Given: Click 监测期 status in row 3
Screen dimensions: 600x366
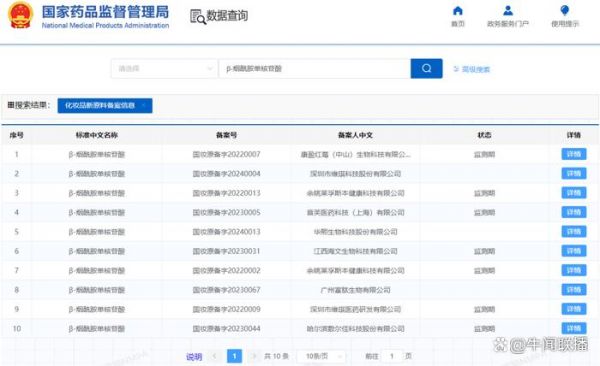Looking at the screenshot, I should click(x=484, y=193).
